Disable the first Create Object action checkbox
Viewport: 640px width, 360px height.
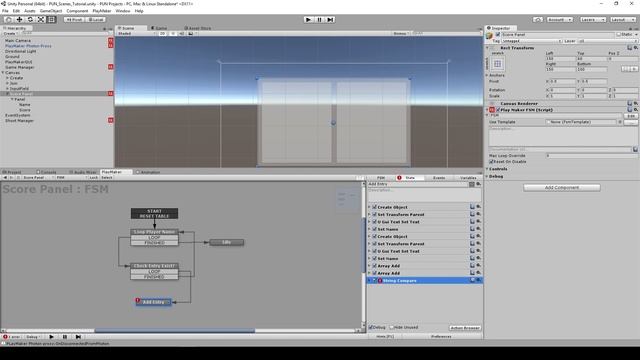pos(375,207)
